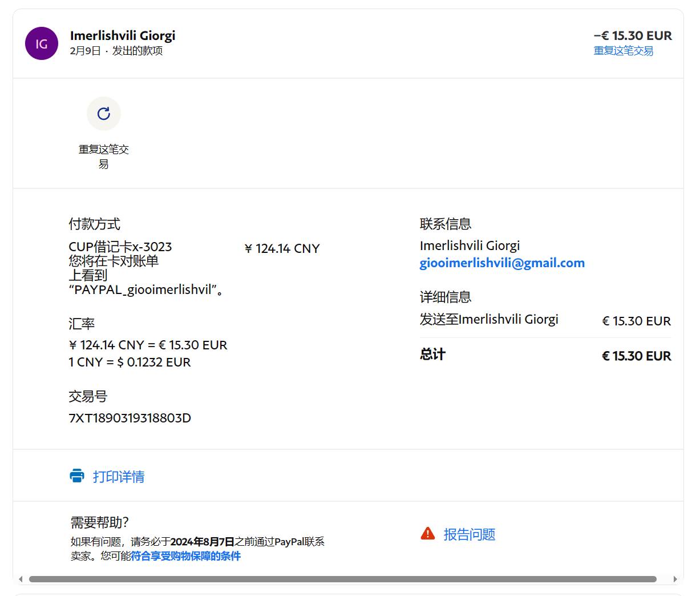
Task: Click the ¥ 124.14 CNY payment amount
Action: [282, 248]
